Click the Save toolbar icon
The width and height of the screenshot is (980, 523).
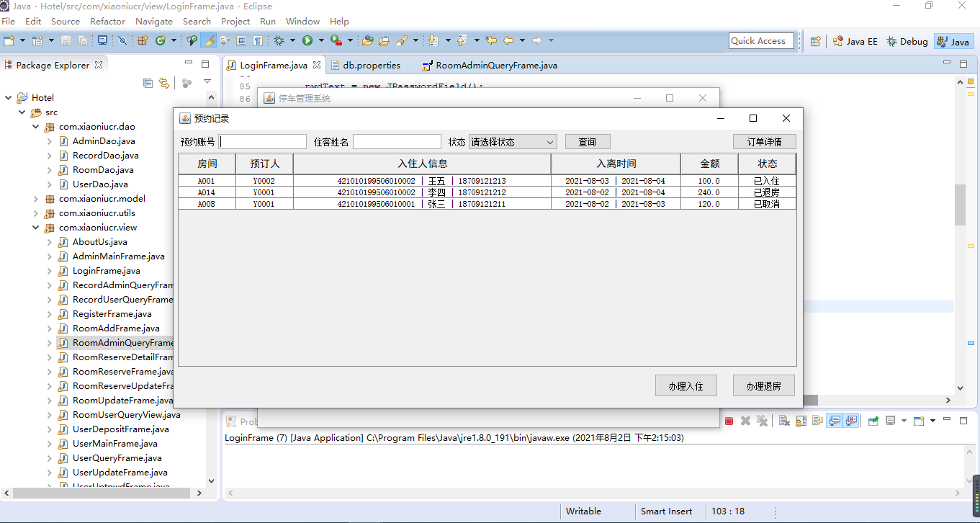coord(66,41)
